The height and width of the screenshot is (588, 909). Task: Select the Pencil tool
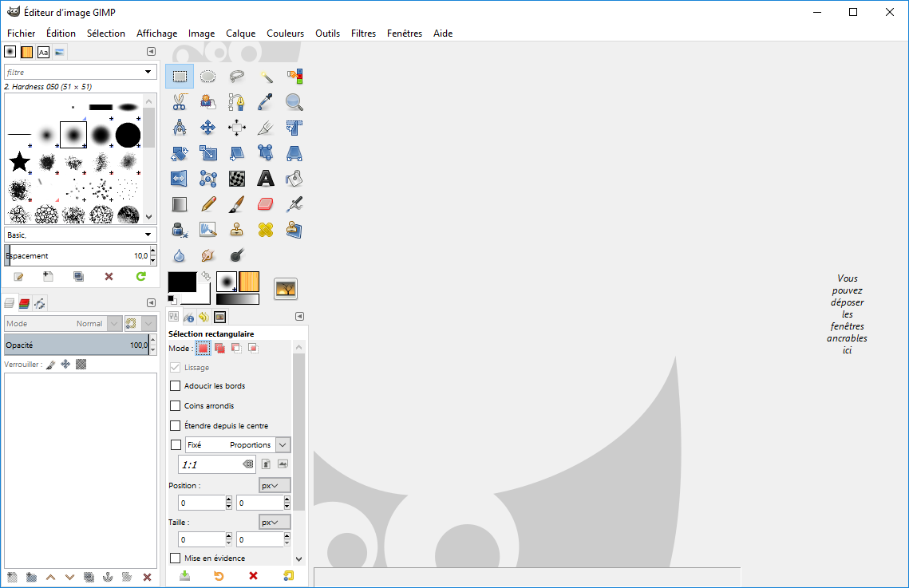[208, 204]
